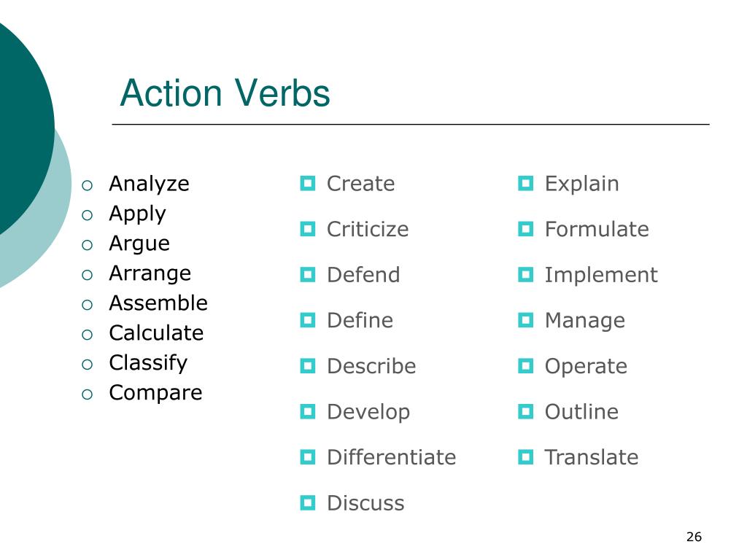Click the word Classify
Screen dimensions: 747x560
[148, 363]
